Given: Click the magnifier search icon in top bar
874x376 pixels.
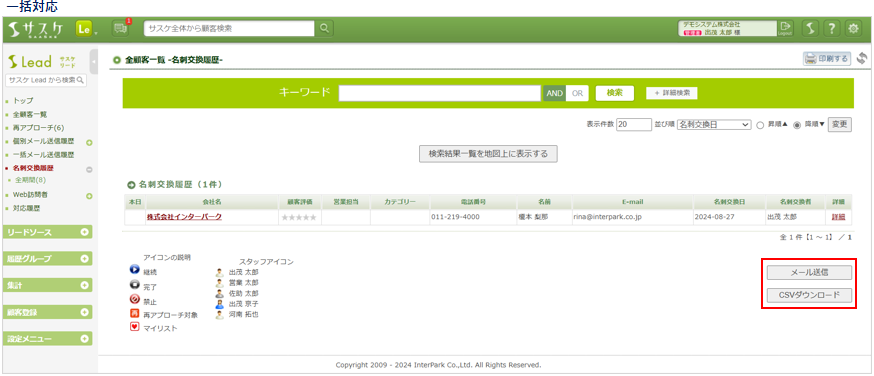Looking at the screenshot, I should coord(325,28).
